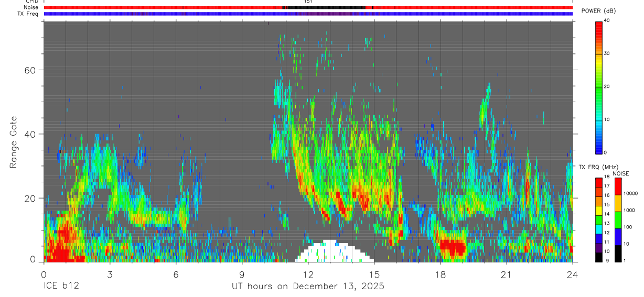Click the '1' label on NOISE scale

tap(625, 260)
